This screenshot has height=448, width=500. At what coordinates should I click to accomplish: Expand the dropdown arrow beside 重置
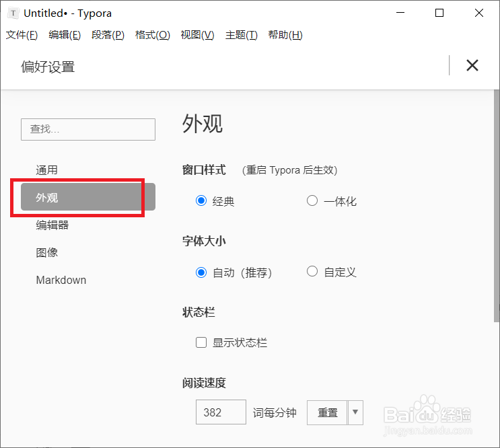pyautogui.click(x=355, y=412)
